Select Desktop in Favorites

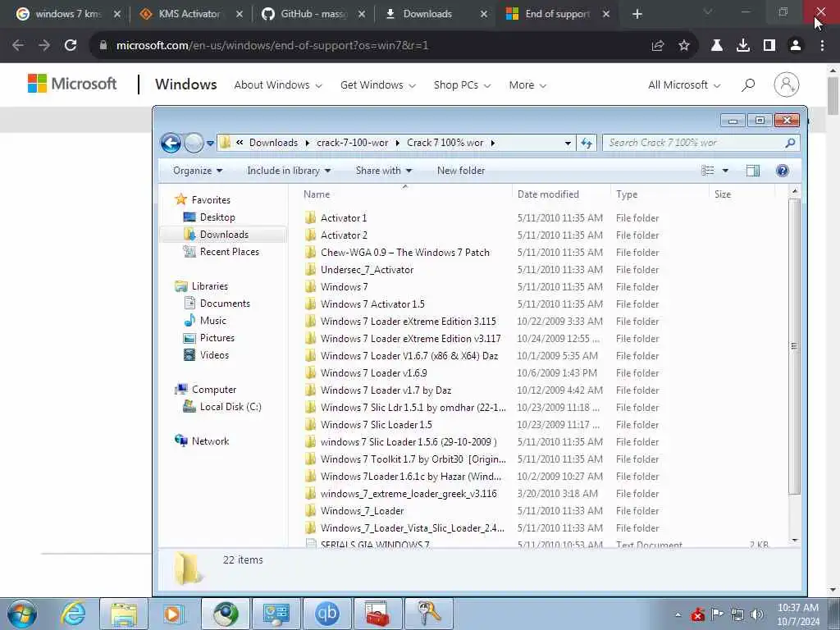pos(217,217)
